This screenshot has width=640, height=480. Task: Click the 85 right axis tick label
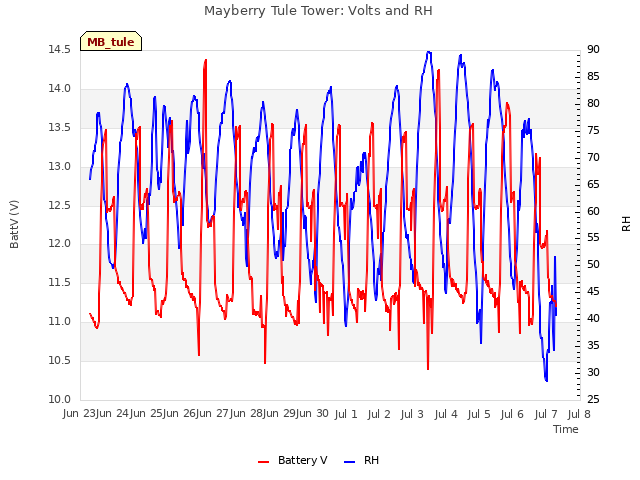click(x=593, y=76)
